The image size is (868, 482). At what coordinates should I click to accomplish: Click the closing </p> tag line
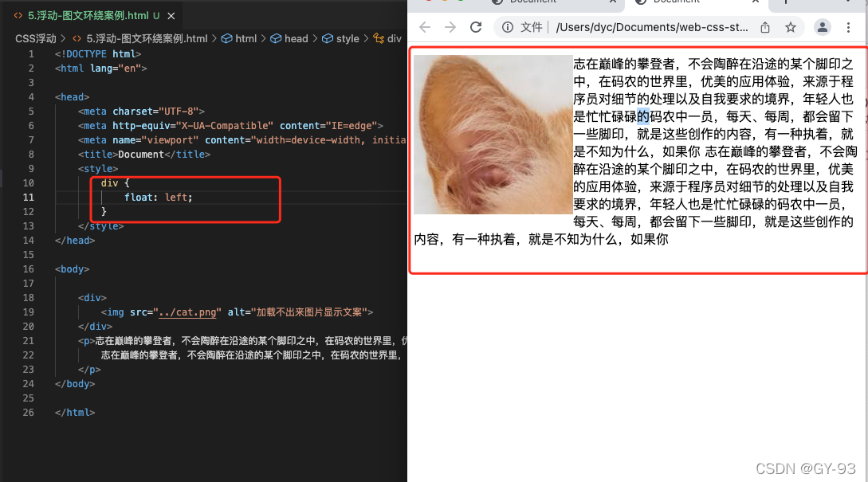click(x=89, y=370)
